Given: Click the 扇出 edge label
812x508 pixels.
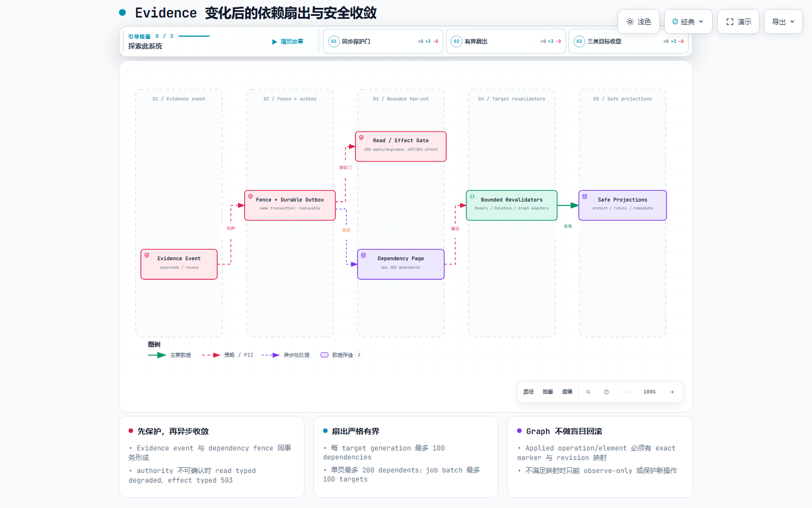Looking at the screenshot, I should (455, 229).
